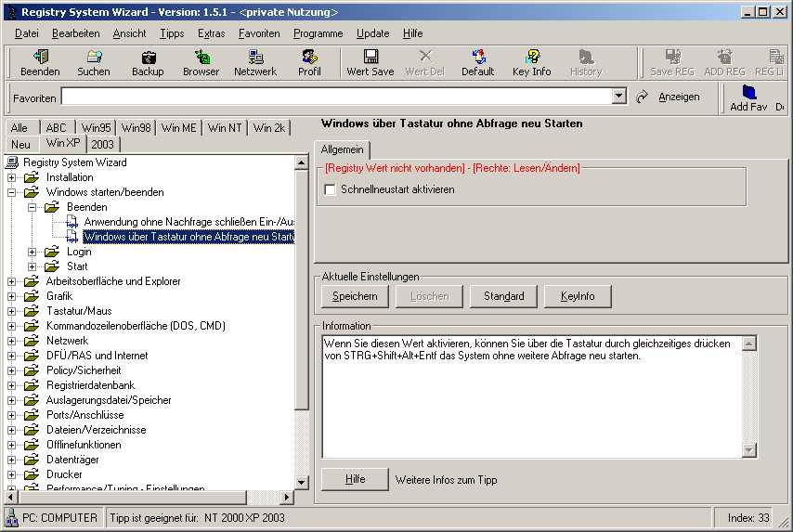This screenshot has width=793, height=532.
Task: Expand the Policy/Sicherheit node
Action: (x=12, y=370)
